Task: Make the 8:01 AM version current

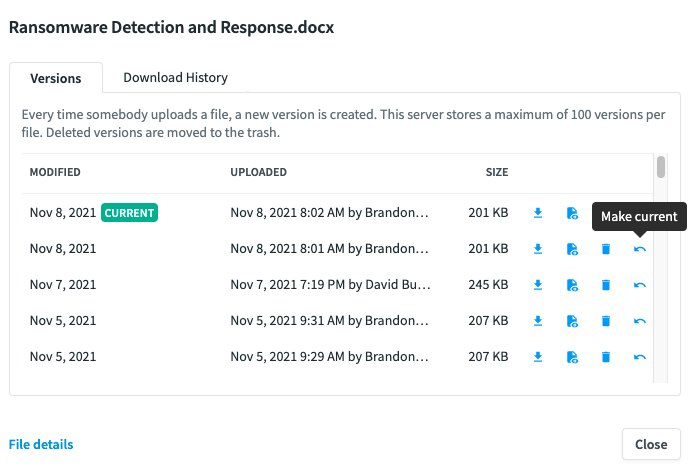Action: click(640, 249)
